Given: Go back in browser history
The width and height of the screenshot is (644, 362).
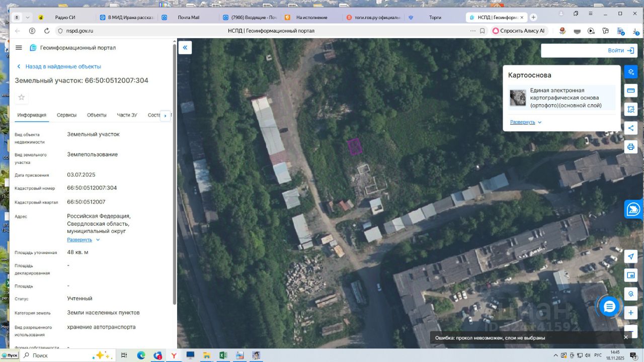Looking at the screenshot, I should [18, 31].
